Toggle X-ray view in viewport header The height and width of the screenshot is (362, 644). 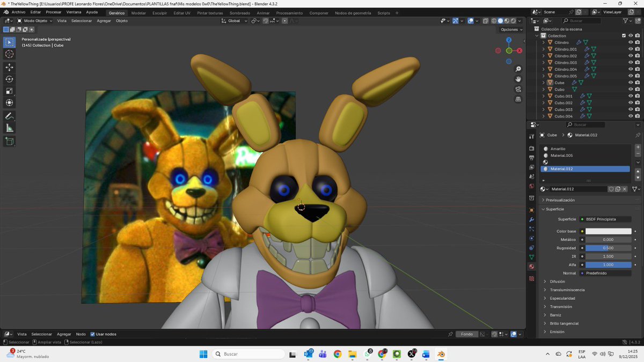(x=485, y=21)
